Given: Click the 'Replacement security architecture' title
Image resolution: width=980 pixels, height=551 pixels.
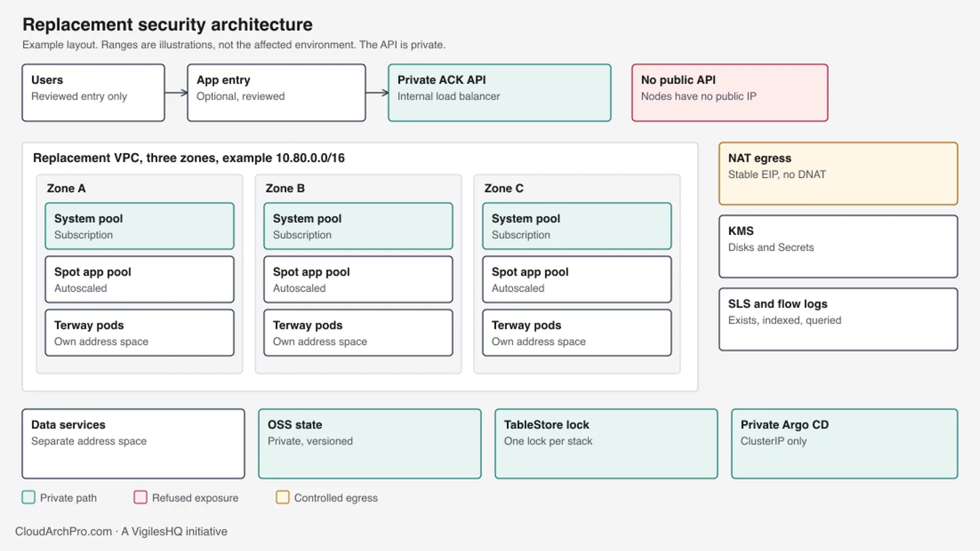Looking at the screenshot, I should [x=168, y=24].
